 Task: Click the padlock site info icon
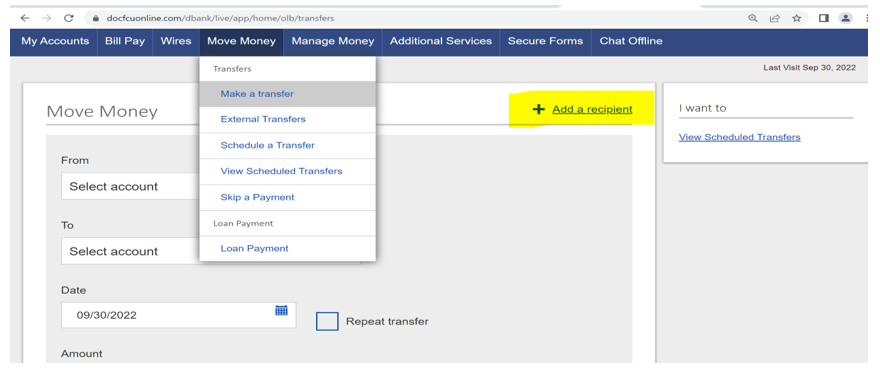click(96, 18)
